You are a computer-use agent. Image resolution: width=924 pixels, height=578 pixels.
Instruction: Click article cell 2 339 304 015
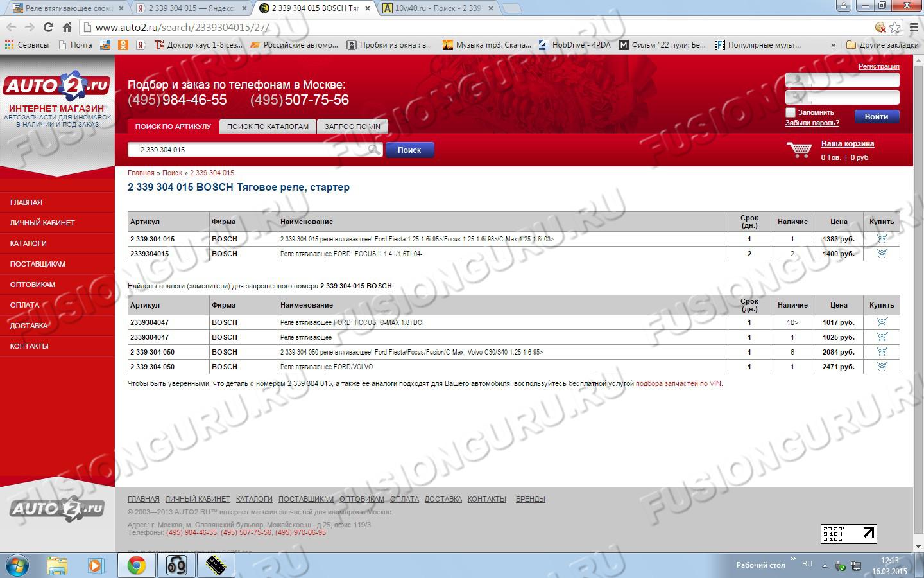click(x=169, y=239)
